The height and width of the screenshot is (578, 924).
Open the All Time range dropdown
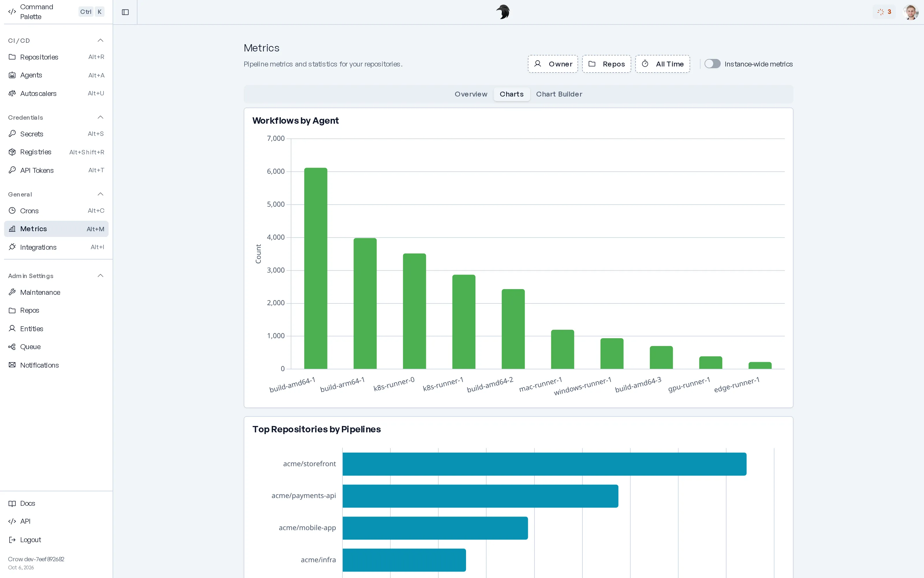(662, 64)
